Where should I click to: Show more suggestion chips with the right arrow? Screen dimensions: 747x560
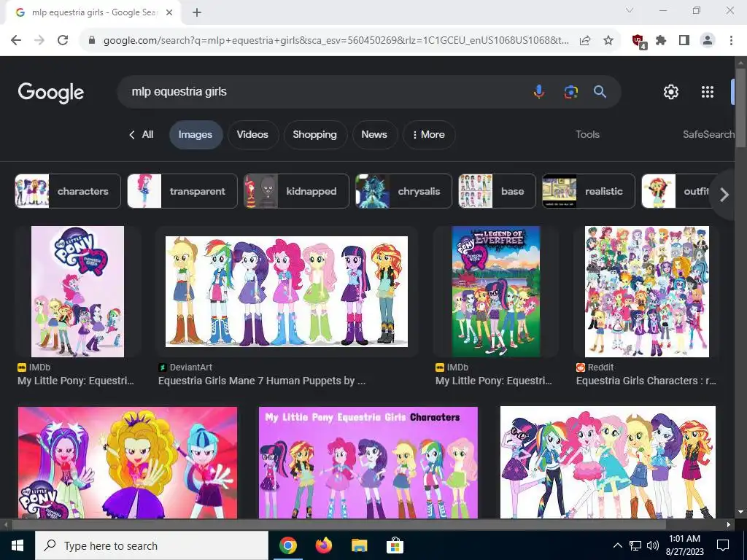coord(724,194)
